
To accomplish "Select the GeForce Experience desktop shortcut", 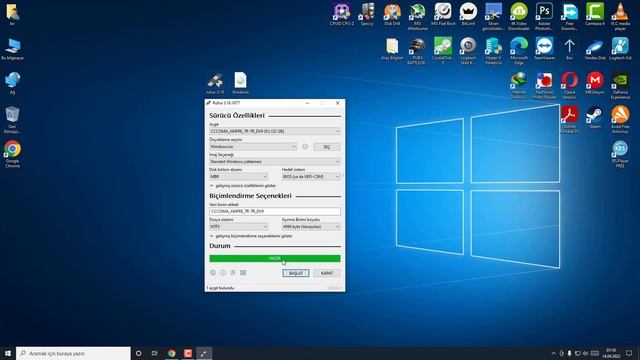I will [x=620, y=86].
